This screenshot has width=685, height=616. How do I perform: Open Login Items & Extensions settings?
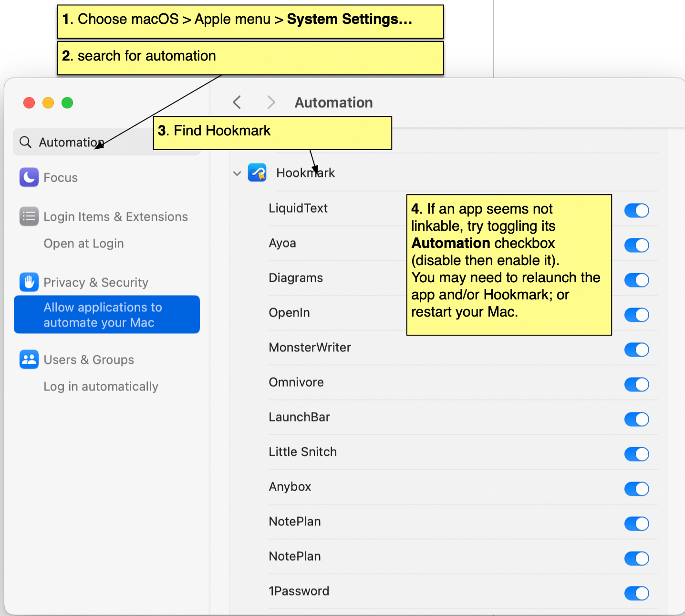point(115,216)
